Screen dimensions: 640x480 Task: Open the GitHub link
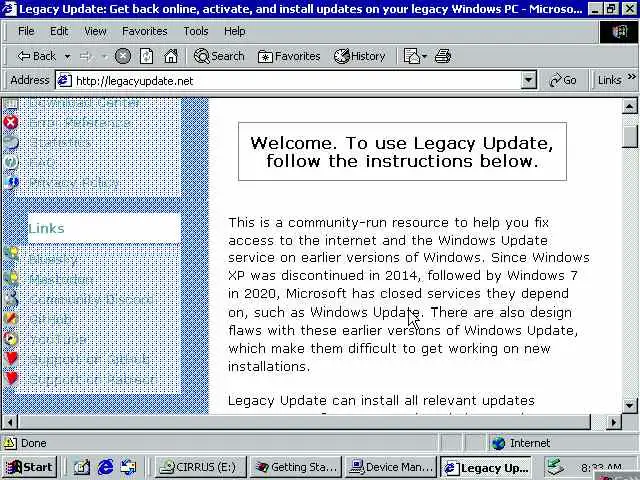(51, 319)
